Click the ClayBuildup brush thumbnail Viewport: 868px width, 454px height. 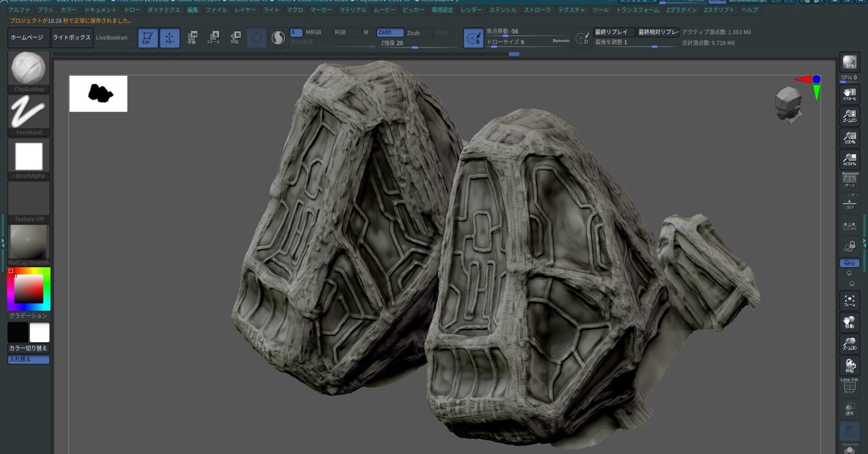pos(28,68)
